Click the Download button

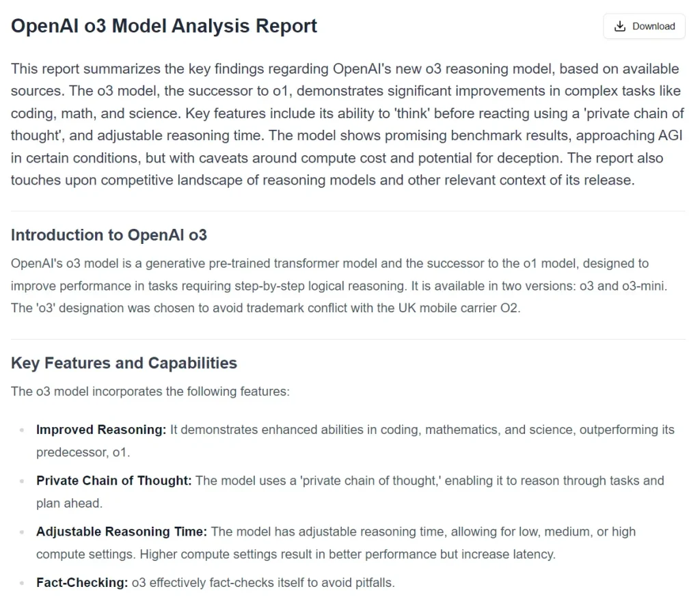[x=643, y=26]
